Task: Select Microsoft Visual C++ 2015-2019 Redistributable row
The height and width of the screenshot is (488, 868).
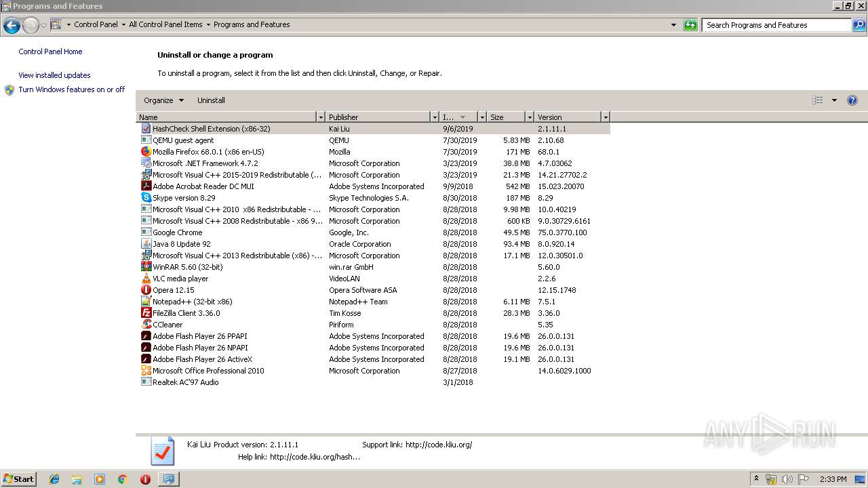Action: (x=372, y=175)
